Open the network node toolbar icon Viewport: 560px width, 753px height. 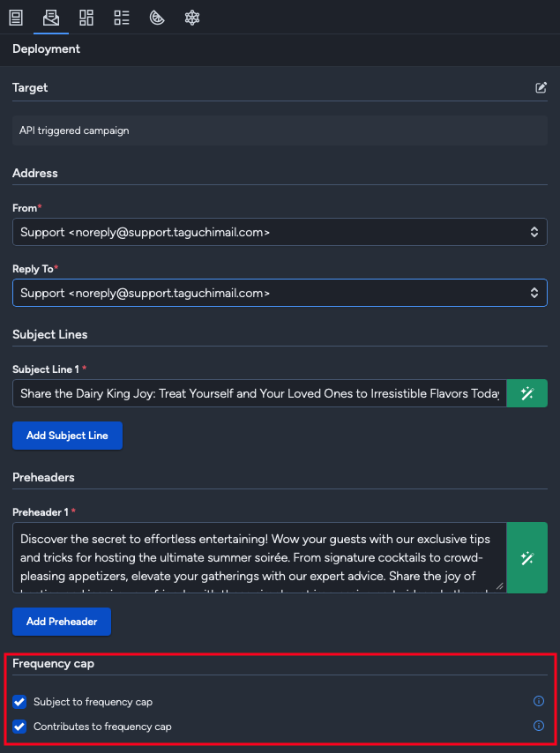(x=191, y=17)
